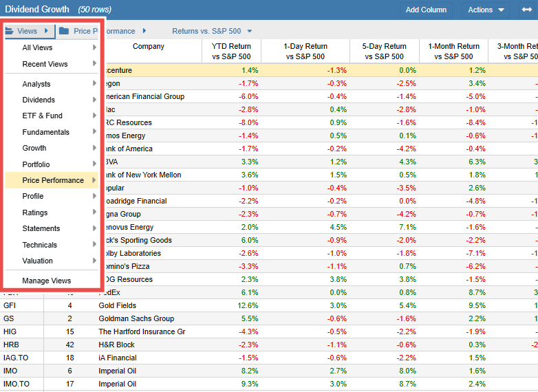Click the IMO ticker cell
The height and width of the screenshot is (392, 538).
pyautogui.click(x=10, y=371)
